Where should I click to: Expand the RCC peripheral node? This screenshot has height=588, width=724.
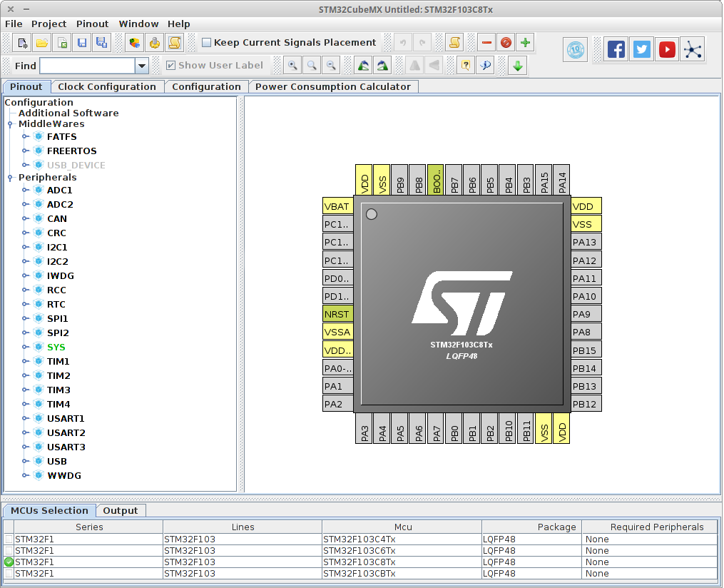26,290
